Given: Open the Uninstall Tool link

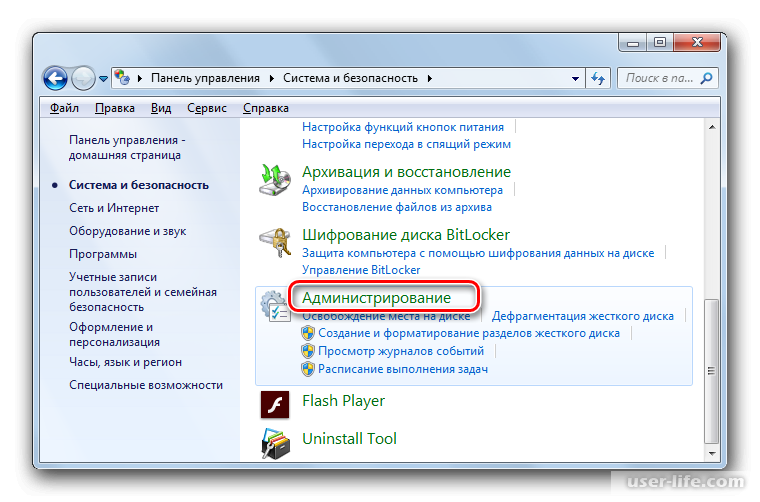Looking at the screenshot, I should 349,439.
